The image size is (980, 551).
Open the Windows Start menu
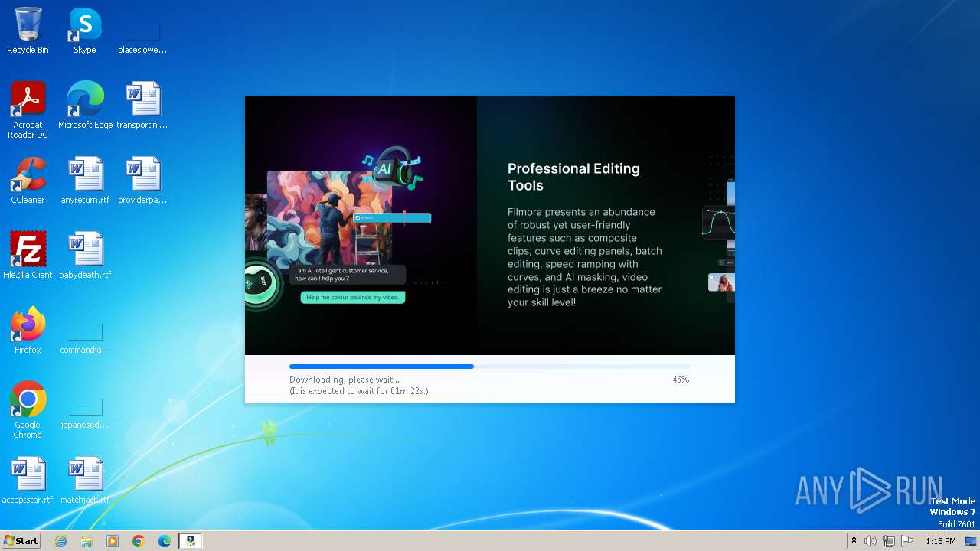coord(21,541)
